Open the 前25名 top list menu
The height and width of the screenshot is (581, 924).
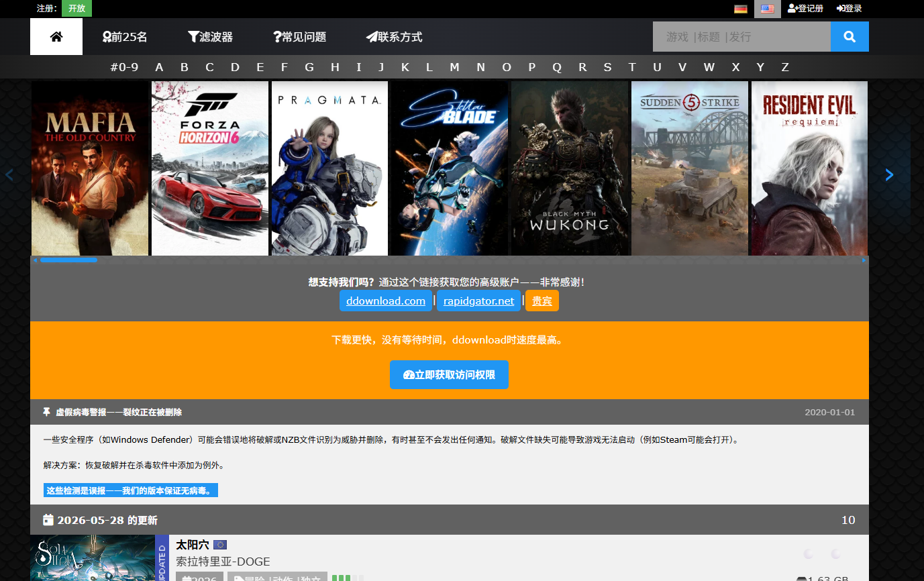(x=125, y=37)
